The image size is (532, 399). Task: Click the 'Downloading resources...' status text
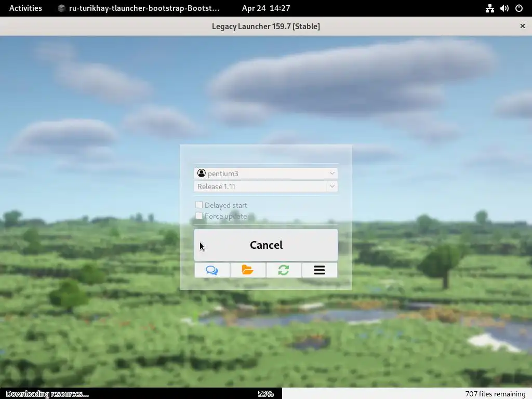point(47,394)
